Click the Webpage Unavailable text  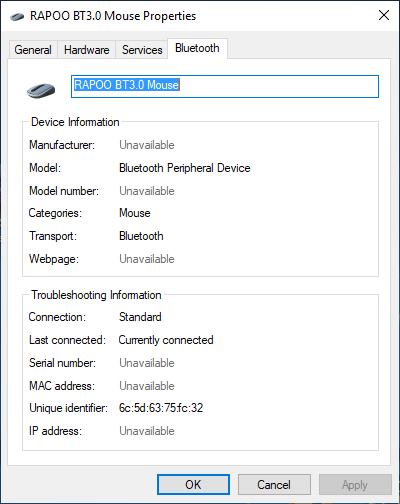pyautogui.click(x=147, y=259)
